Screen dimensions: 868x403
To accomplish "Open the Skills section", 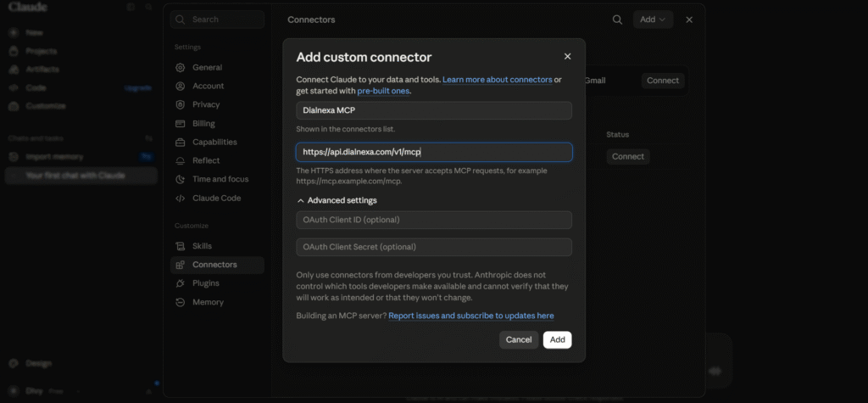I will 217,246.
